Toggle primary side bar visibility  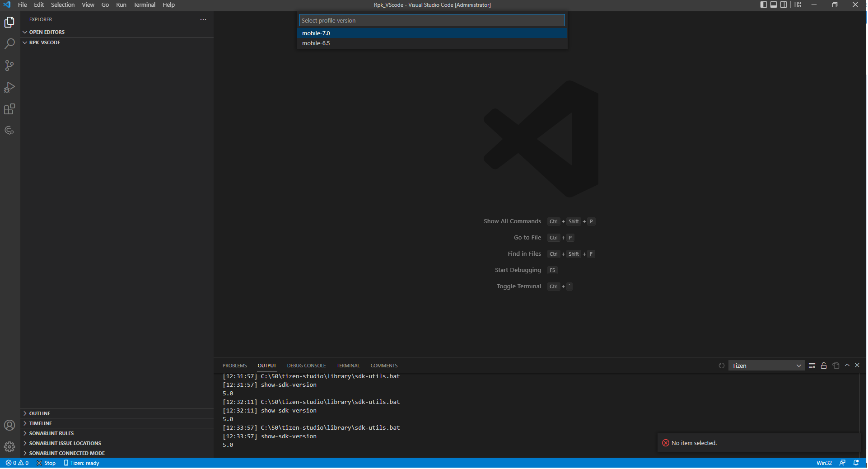pos(764,5)
